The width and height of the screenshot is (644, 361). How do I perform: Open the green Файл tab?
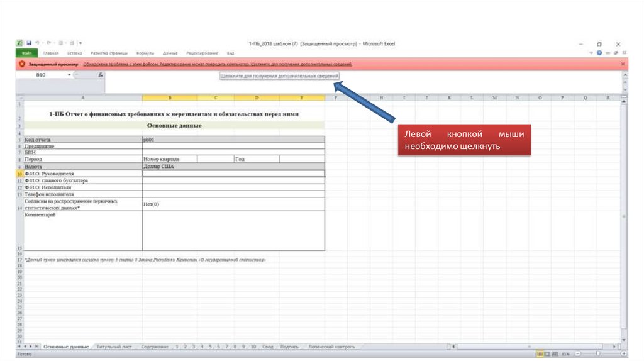(x=26, y=53)
